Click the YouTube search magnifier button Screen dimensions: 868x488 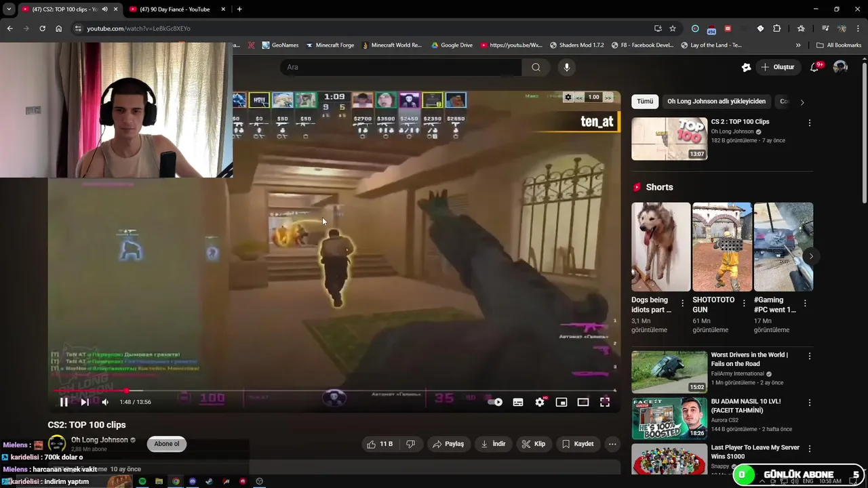coord(536,67)
